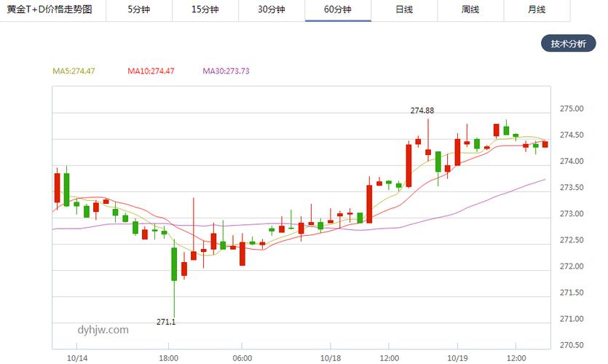The width and height of the screenshot is (608, 364).
Task: Select the 30分钟 timeframe tab
Action: pyautogui.click(x=272, y=10)
